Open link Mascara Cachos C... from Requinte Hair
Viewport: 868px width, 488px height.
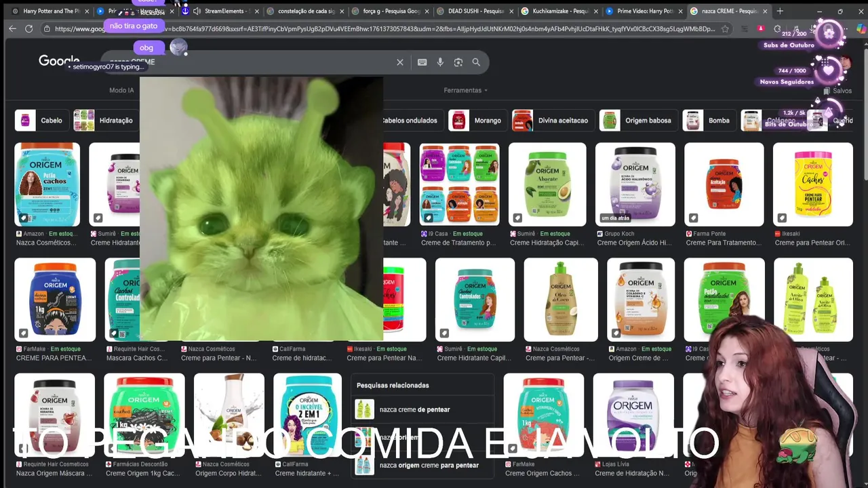[x=136, y=358]
